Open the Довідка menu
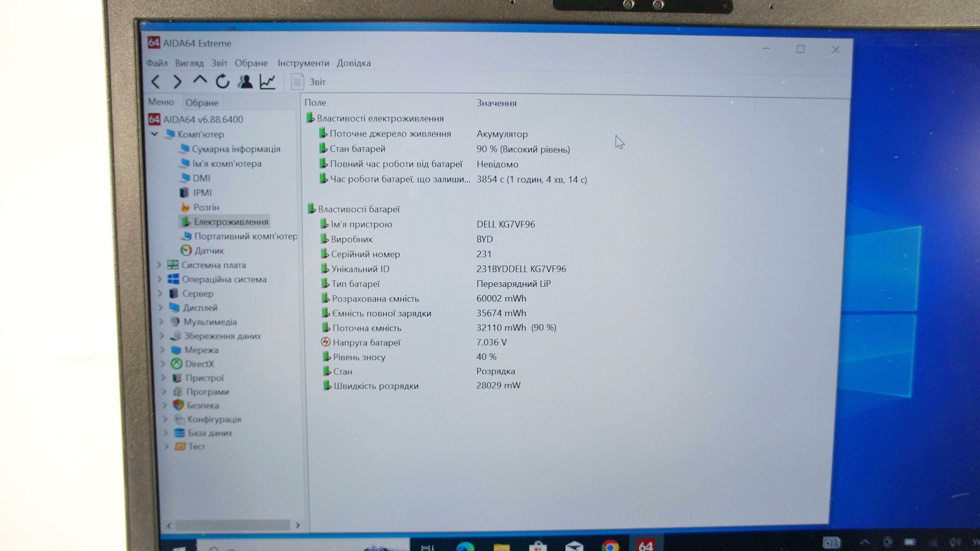Screen dimensions: 980x551 pyautogui.click(x=353, y=63)
